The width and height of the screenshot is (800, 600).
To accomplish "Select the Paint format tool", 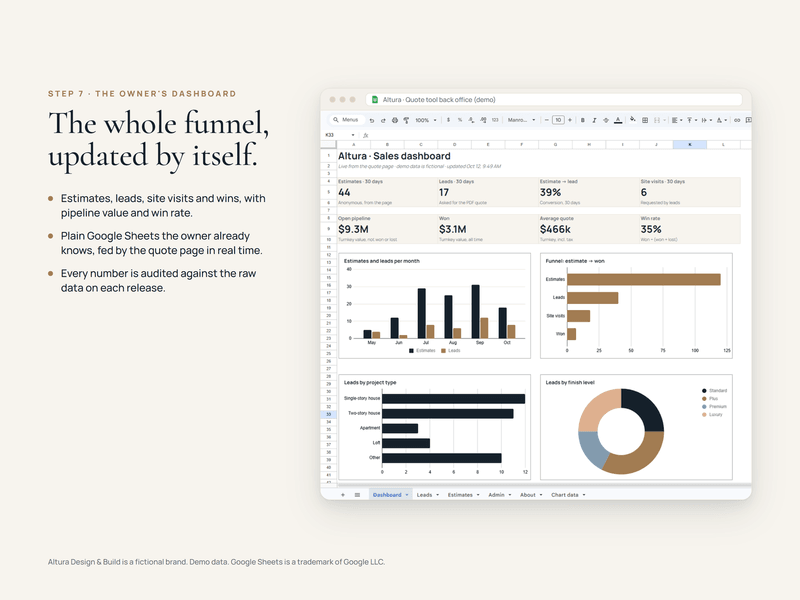I will pyautogui.click(x=406, y=120).
